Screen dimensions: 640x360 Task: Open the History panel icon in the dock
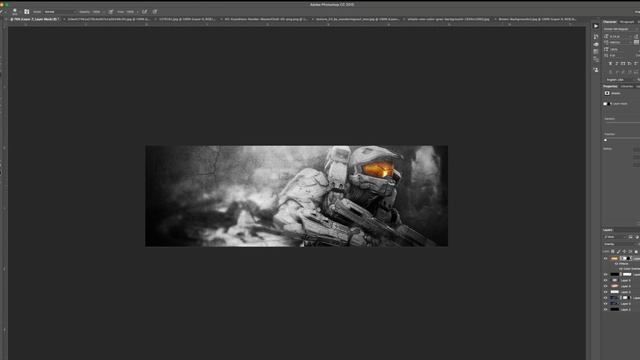[596, 37]
